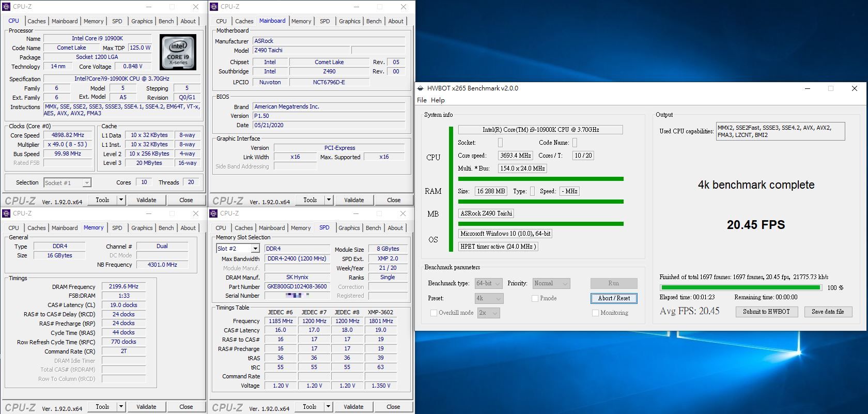868x414 pixels.
Task: Click the Tools button in the Memory timings CPU-Z window
Action: (x=103, y=407)
